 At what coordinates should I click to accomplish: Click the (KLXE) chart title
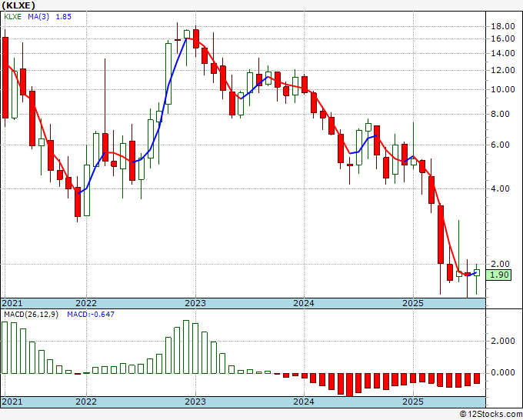(x=18, y=5)
